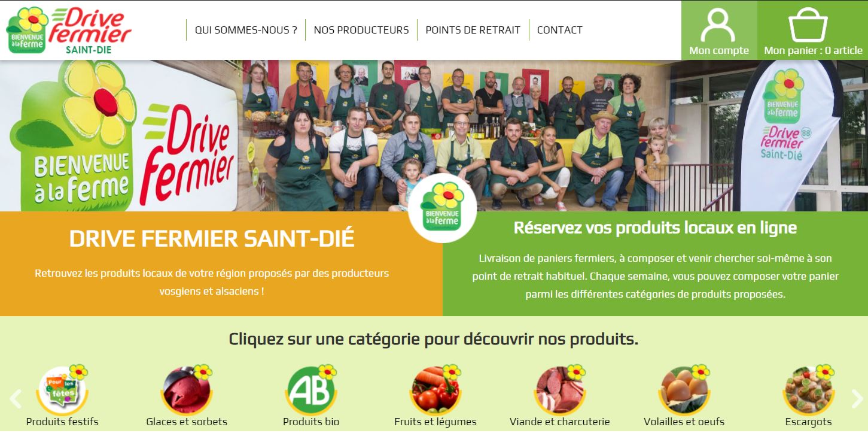
Task: Select the Volailles et oeufs category icon
Action: (x=684, y=390)
